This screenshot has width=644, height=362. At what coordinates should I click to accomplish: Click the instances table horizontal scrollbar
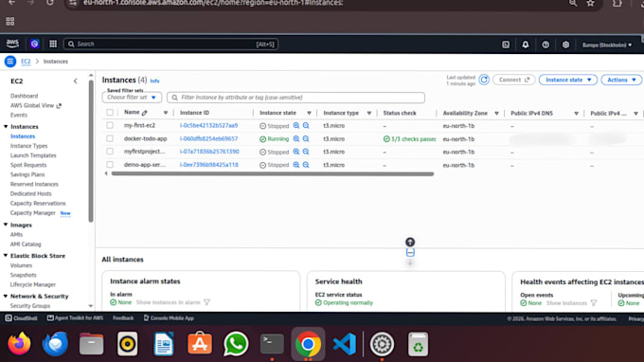tap(273, 173)
